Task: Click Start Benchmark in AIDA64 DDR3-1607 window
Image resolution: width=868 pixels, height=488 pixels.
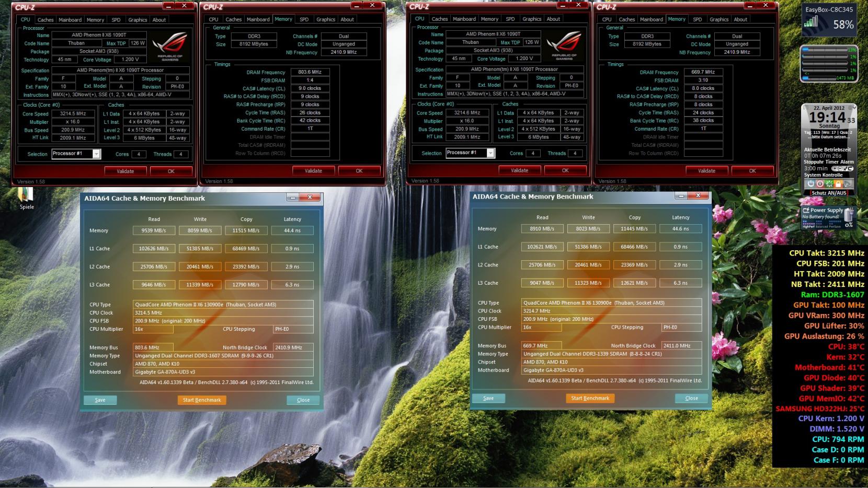Action: (x=202, y=400)
